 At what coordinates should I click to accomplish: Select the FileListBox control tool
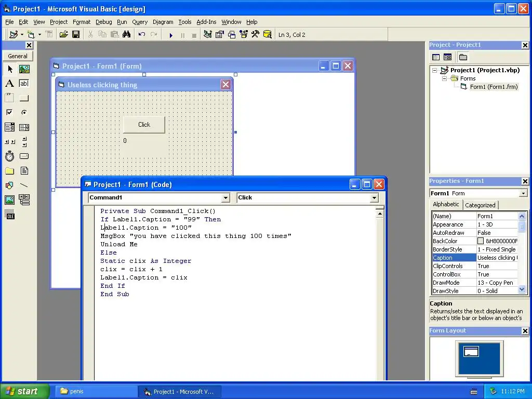click(x=24, y=170)
